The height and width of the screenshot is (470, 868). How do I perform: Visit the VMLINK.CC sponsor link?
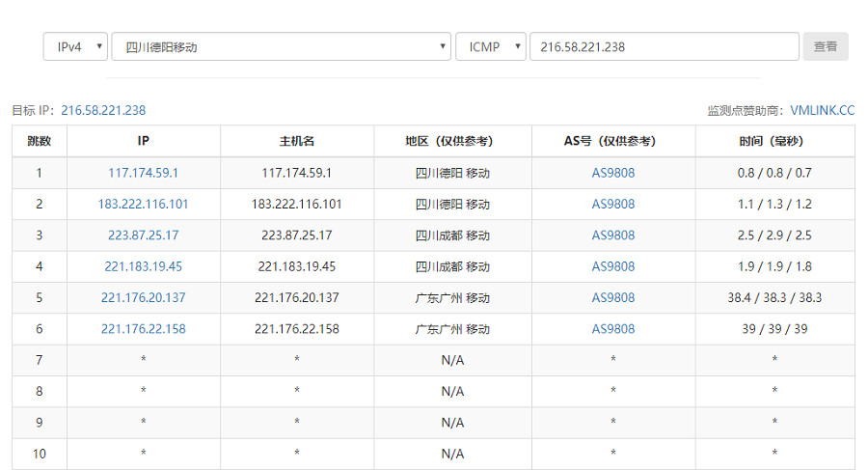[x=822, y=110]
